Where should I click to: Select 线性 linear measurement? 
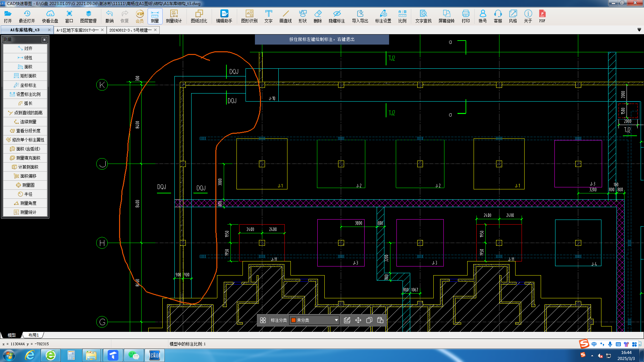25,58
